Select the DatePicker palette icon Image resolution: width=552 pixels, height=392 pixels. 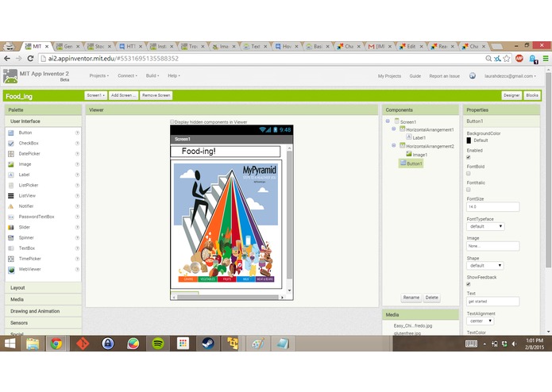click(11, 154)
